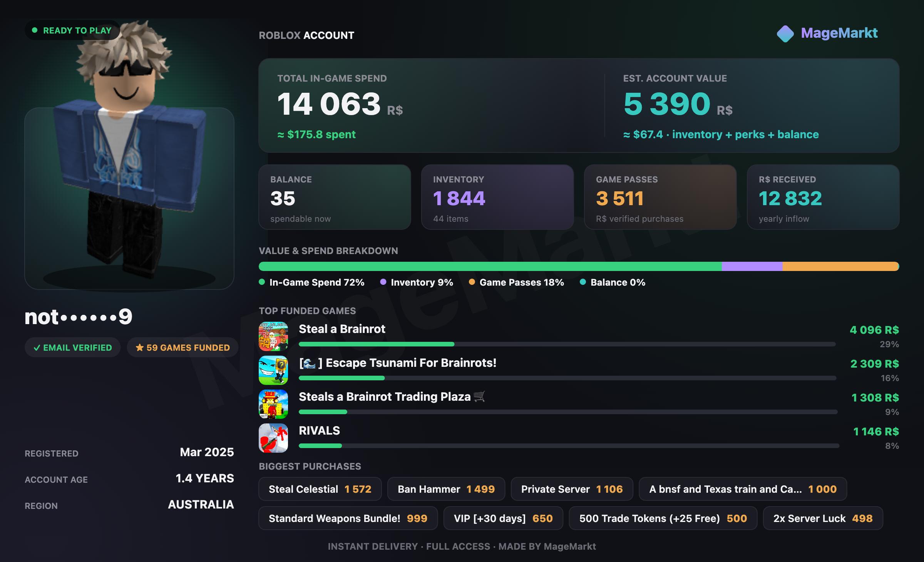Viewport: 924px width, 562px height.
Task: Click the wave emoji in the Escape Tsunami title
Action: coord(309,363)
